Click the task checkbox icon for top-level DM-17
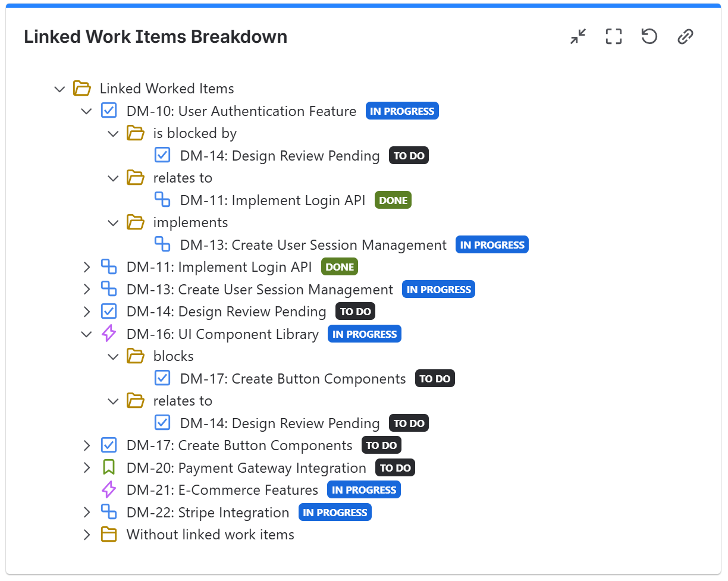 pos(109,445)
